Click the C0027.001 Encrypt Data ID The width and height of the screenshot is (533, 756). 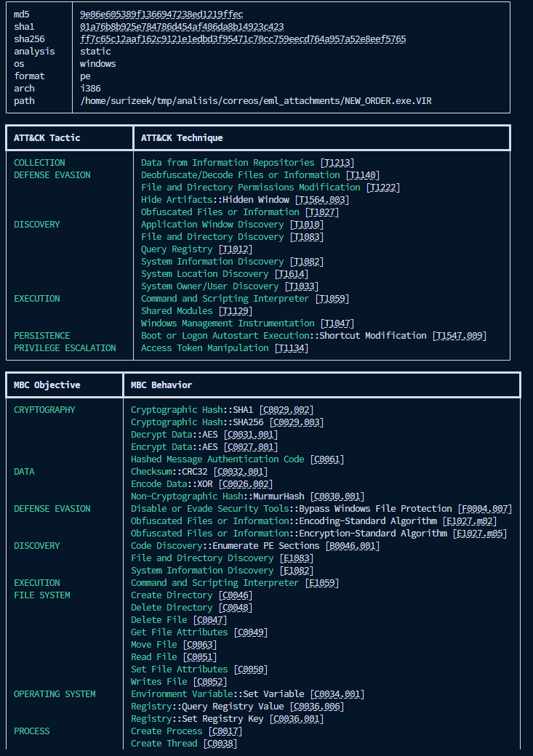tap(251, 447)
